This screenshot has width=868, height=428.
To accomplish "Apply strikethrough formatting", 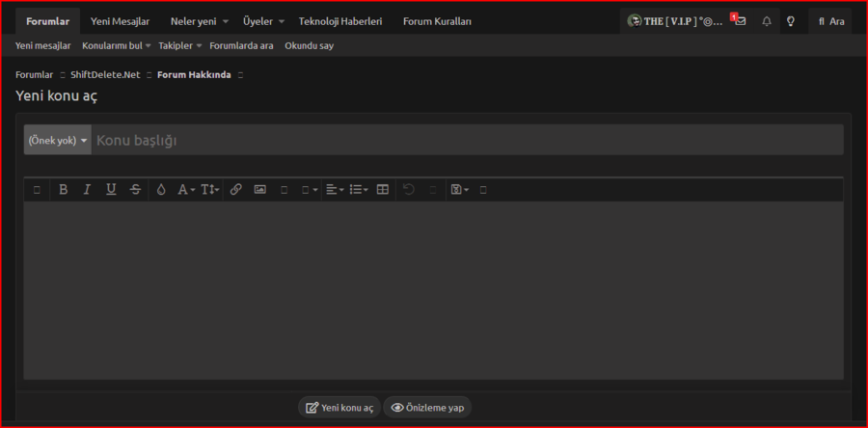I will [x=135, y=190].
